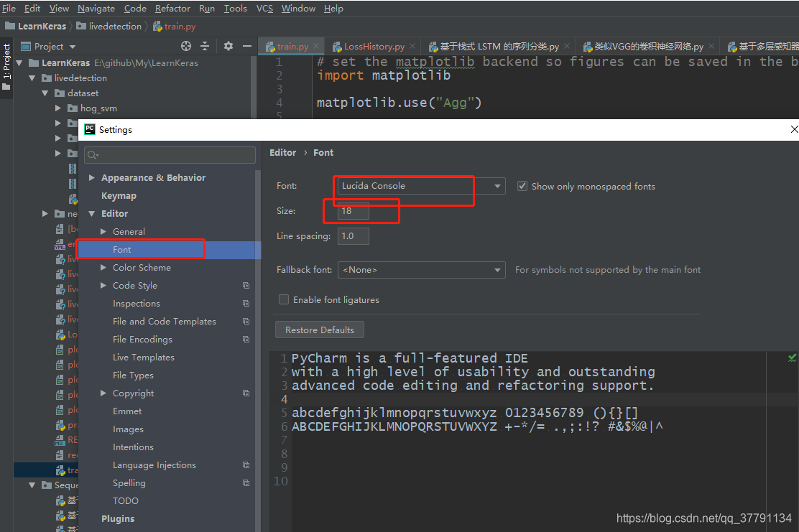
Task: Open the Tools menu
Action: (236, 8)
